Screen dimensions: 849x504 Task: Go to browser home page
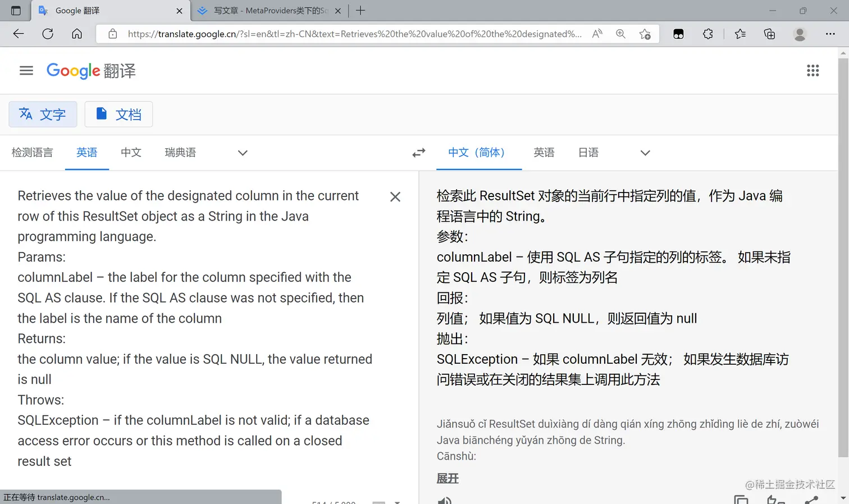pyautogui.click(x=77, y=34)
